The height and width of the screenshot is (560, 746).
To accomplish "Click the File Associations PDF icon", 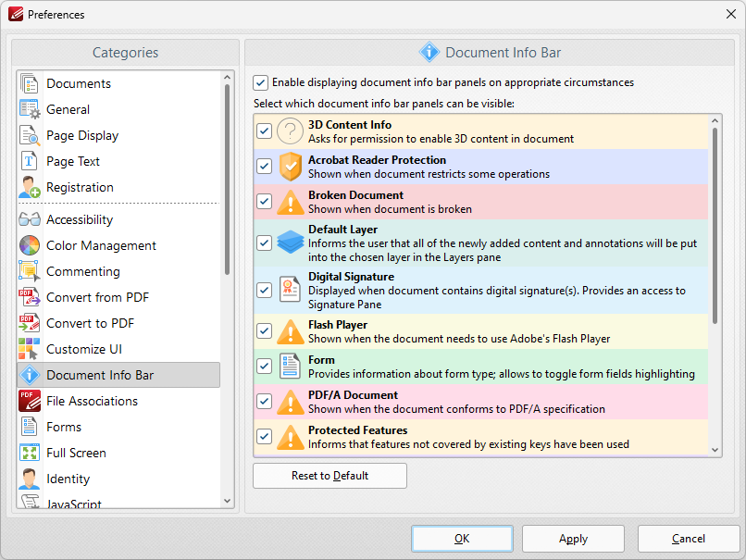I will (x=30, y=401).
